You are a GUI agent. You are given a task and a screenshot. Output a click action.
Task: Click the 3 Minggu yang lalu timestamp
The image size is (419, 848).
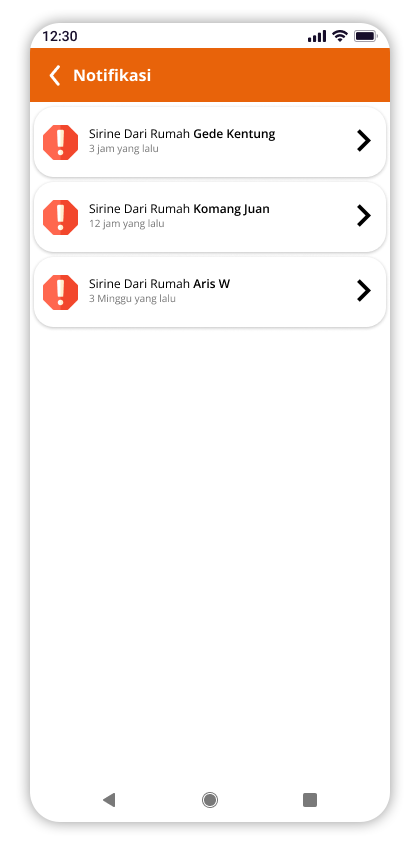point(132,299)
